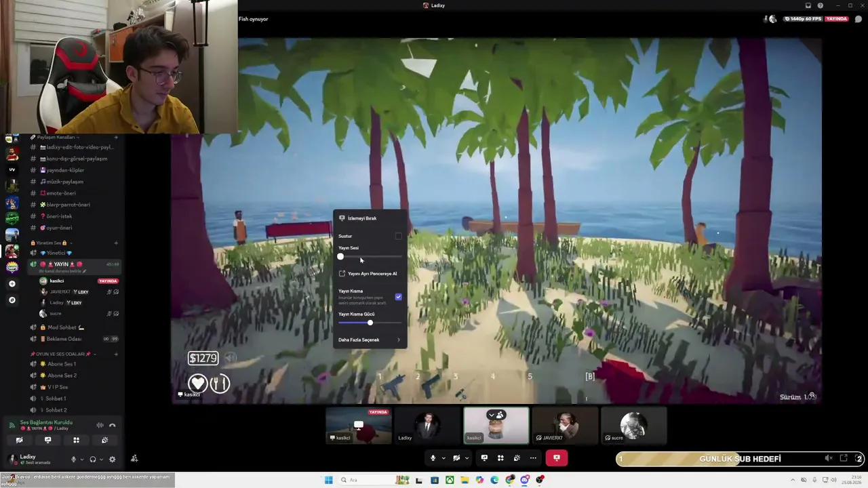Collapse the OYUN VE SES ODALARI category
The width and height of the screenshot is (868, 488).
coord(62,354)
